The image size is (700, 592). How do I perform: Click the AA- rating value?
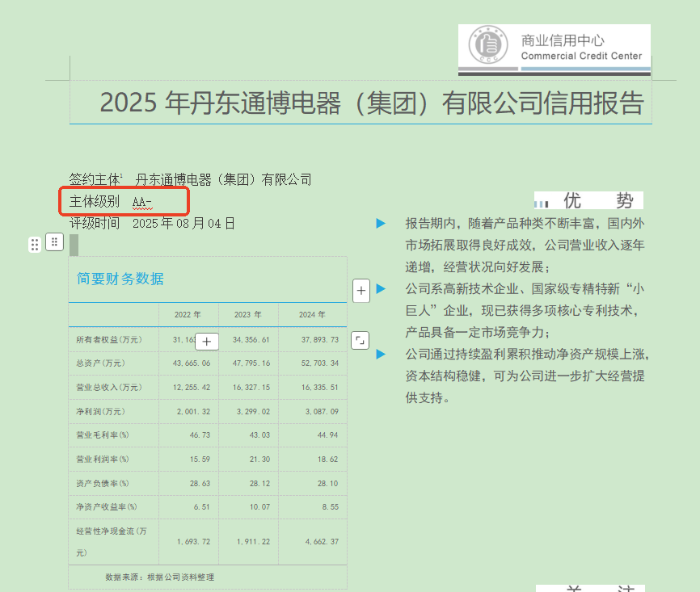(x=142, y=202)
